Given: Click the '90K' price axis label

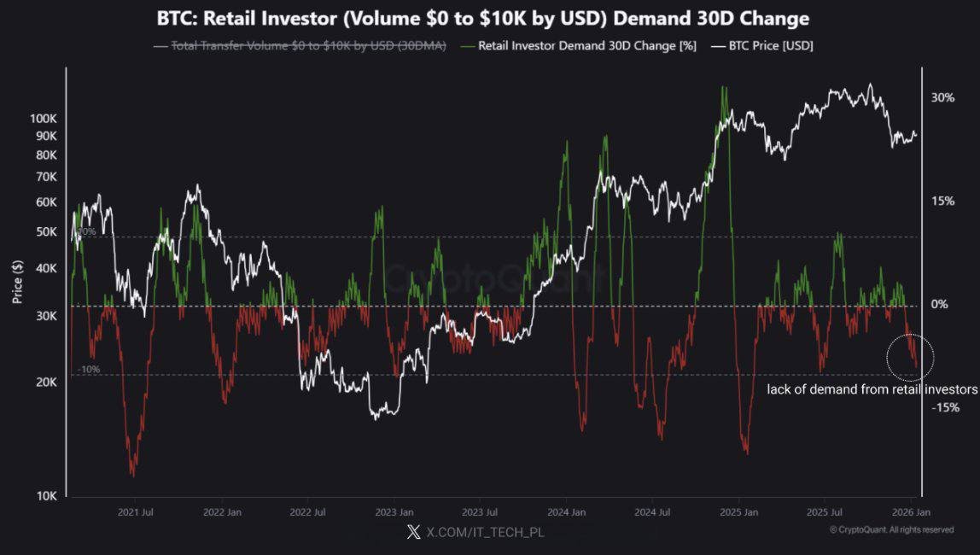Looking at the screenshot, I should (46, 137).
